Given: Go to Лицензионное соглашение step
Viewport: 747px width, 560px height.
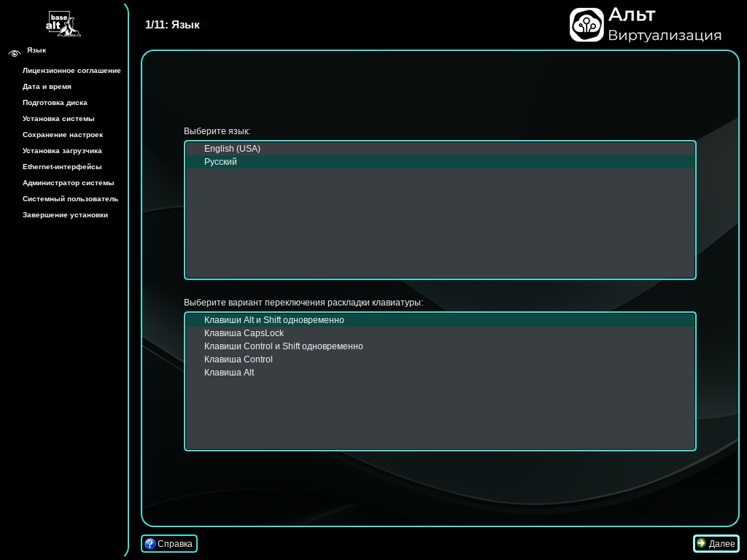Looking at the screenshot, I should 71,71.
